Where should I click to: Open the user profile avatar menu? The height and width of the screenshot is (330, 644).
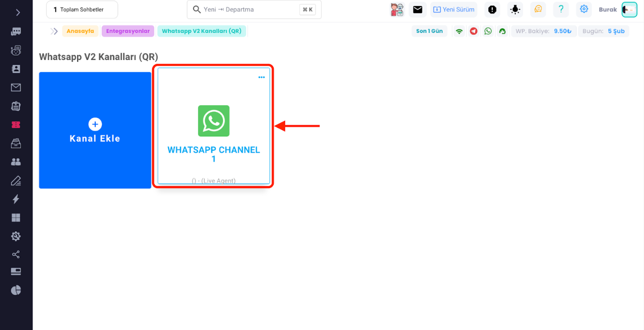pyautogui.click(x=629, y=9)
